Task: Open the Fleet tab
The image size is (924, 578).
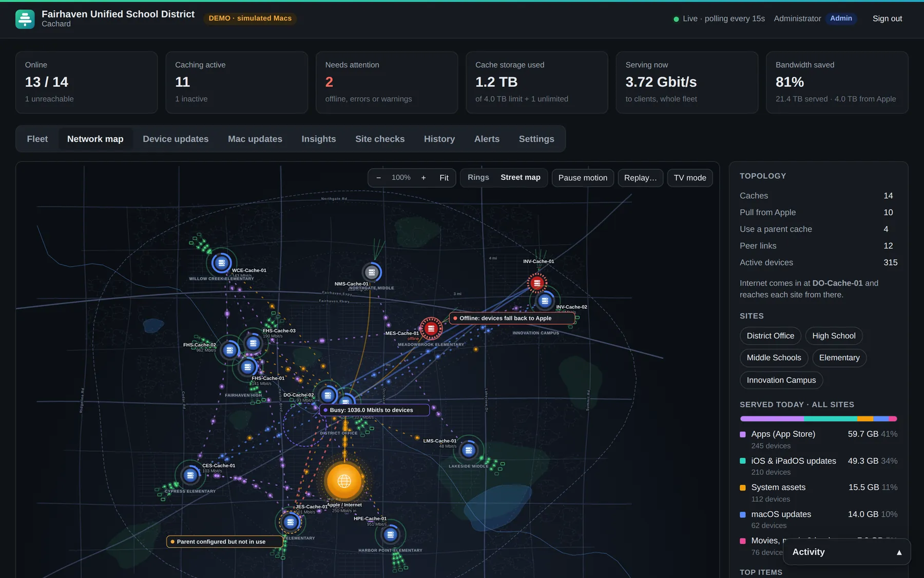Action: [x=37, y=139]
